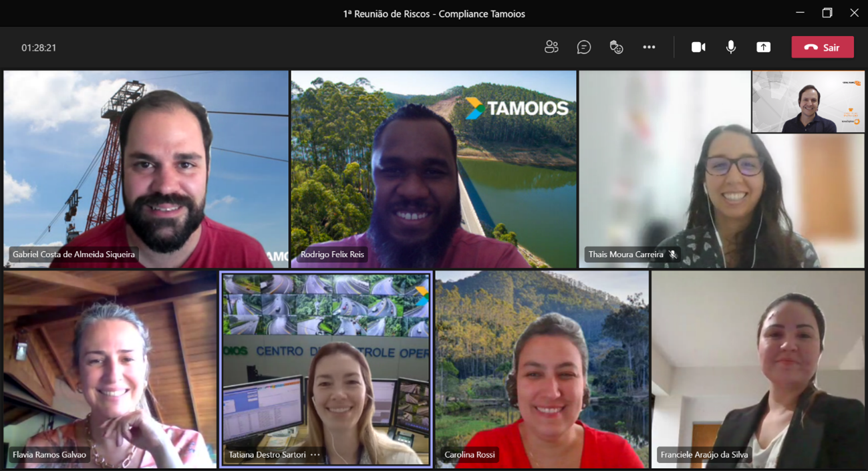This screenshot has width=868, height=471.
Task: Open the meeting chat panel
Action: (x=584, y=47)
